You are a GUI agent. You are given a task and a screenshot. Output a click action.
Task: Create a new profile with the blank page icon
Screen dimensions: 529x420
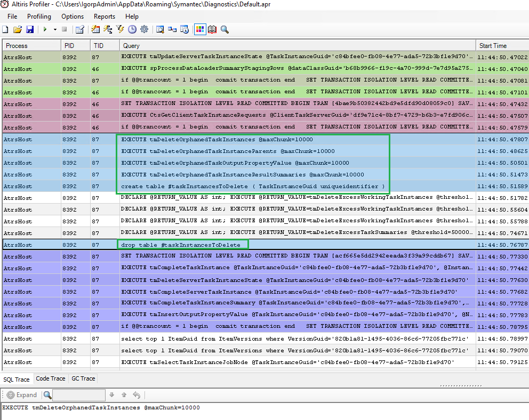(5, 30)
